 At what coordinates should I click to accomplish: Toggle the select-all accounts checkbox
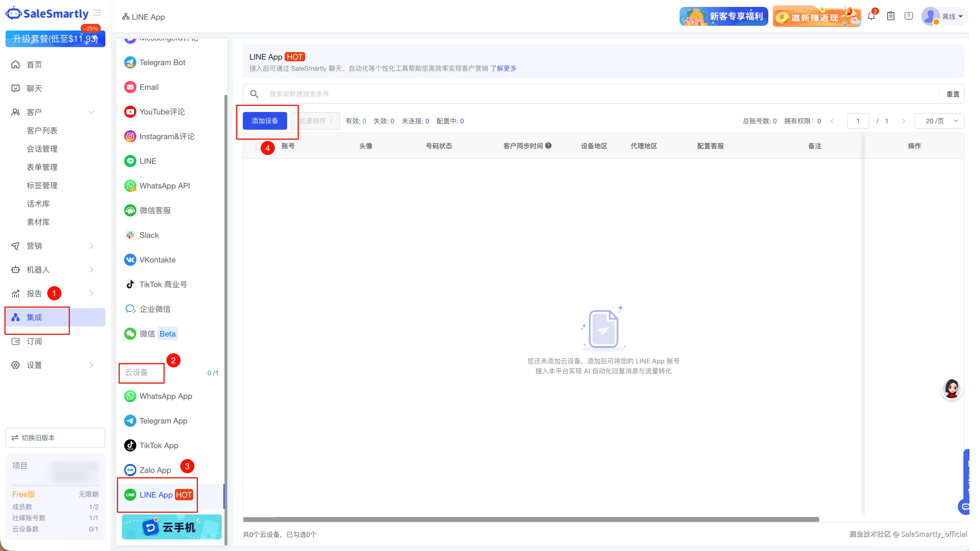(259, 146)
